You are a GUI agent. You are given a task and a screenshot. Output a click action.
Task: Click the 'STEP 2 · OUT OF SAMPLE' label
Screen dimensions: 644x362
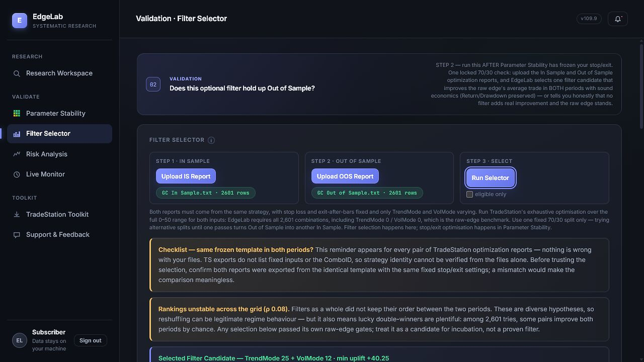pos(346,161)
